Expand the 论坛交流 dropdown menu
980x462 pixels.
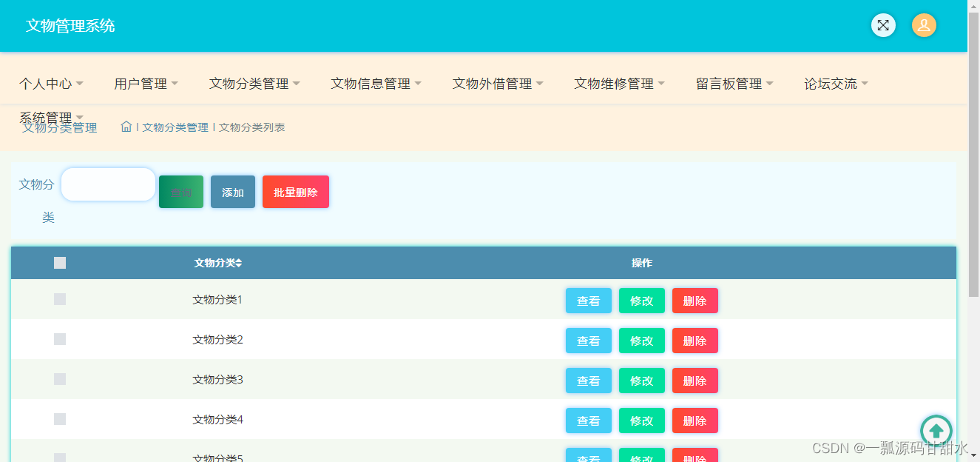pos(836,84)
